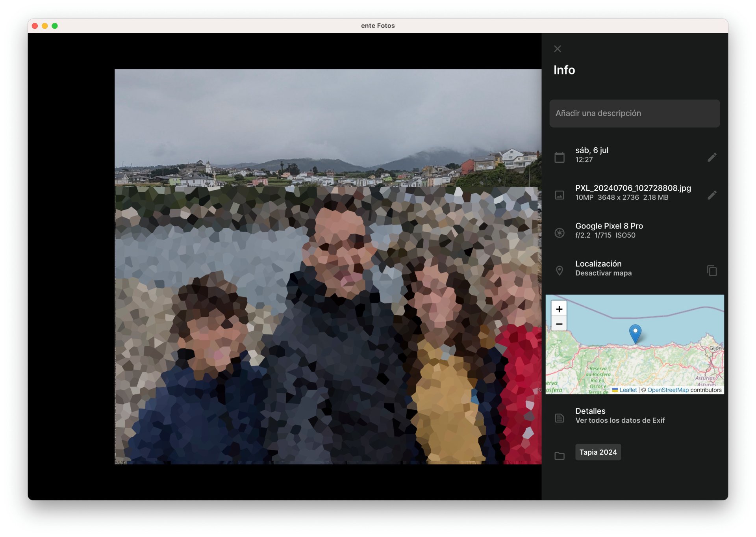Zoom out on the map with minus

[x=559, y=324]
